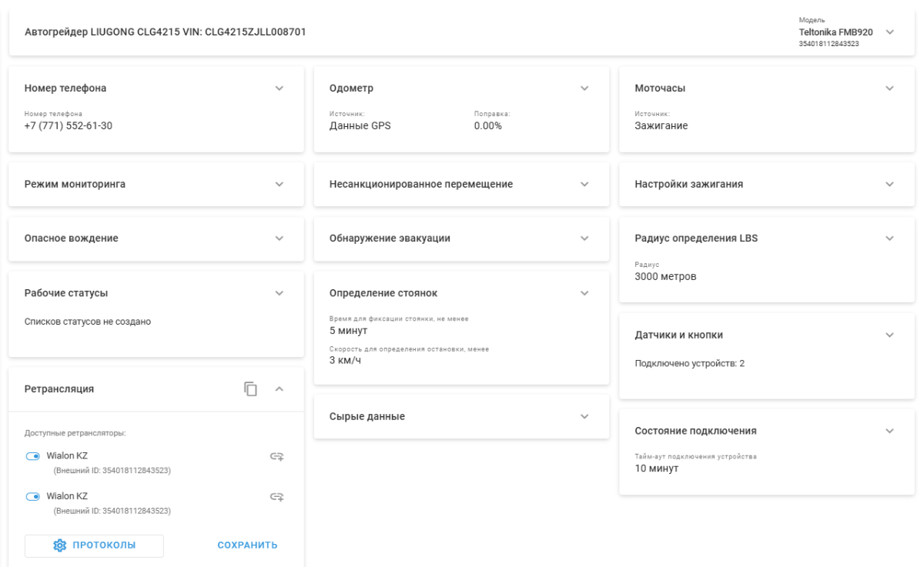Expand Датчики и кнопки card
This screenshot has width=924, height=567.
coord(890,335)
